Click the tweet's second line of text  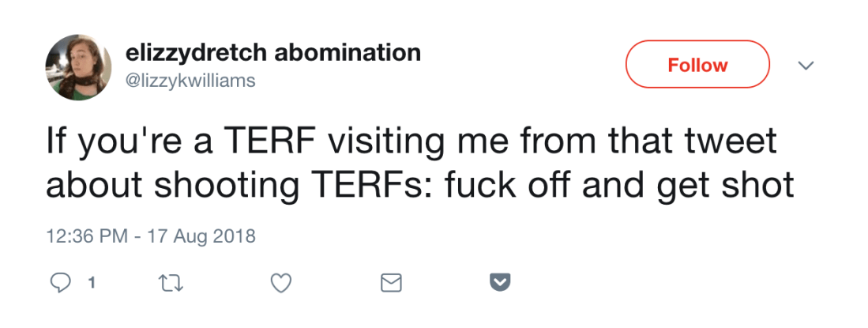[x=419, y=186]
